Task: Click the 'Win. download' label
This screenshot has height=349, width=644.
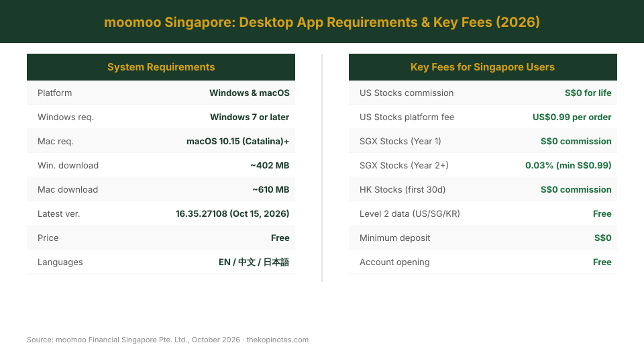Action: click(x=68, y=165)
